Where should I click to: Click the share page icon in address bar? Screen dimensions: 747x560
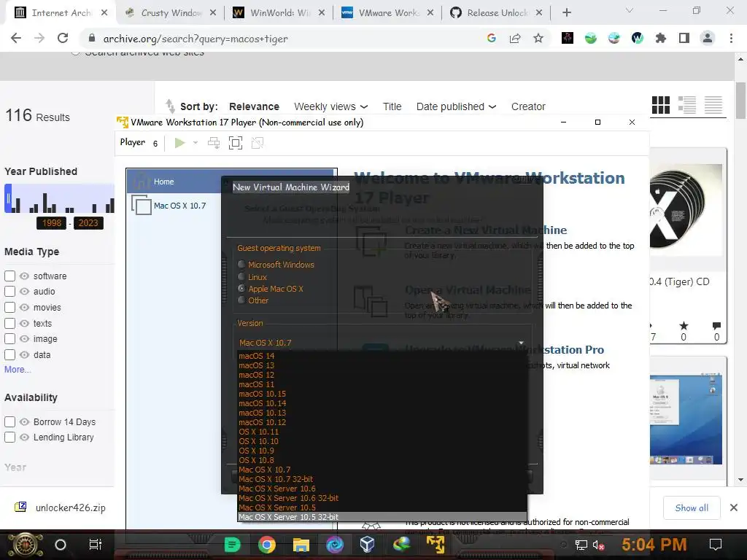coord(515,39)
